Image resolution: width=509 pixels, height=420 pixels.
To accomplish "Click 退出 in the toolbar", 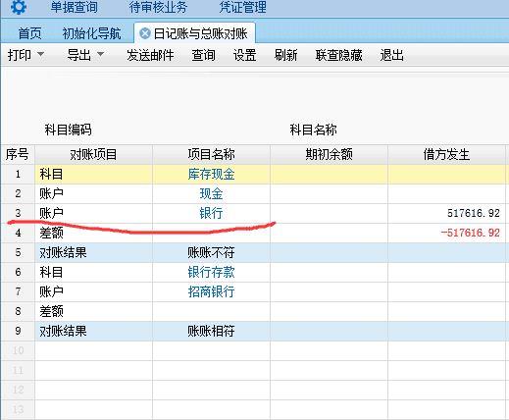I will pos(391,55).
